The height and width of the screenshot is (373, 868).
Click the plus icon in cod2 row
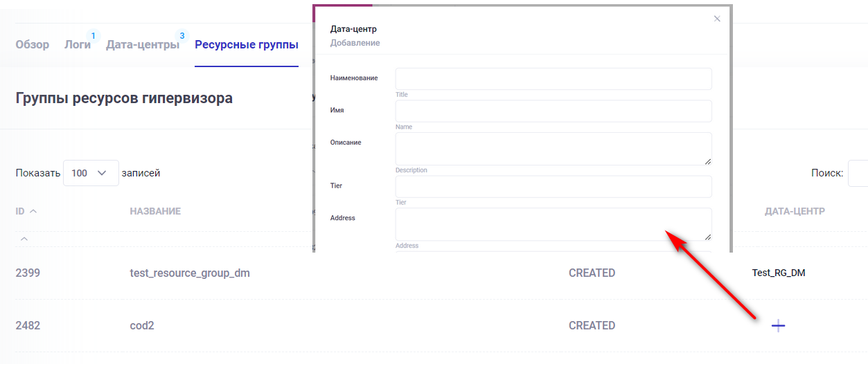pyautogui.click(x=778, y=326)
